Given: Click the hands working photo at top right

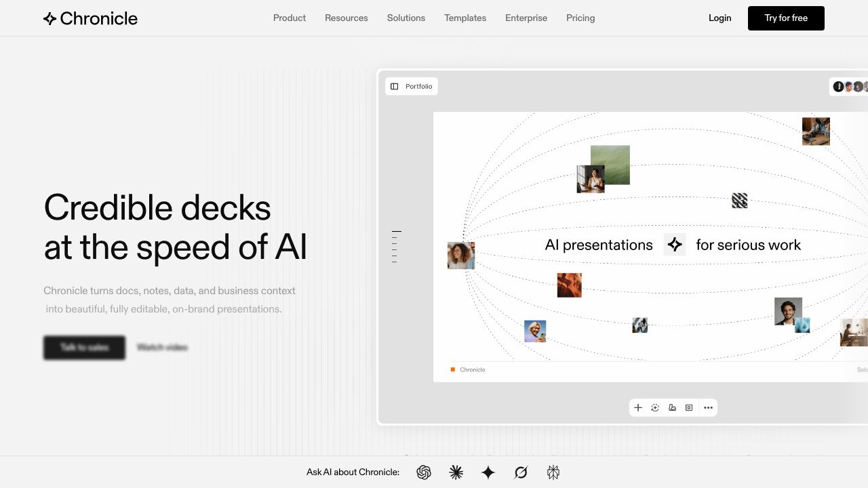Looking at the screenshot, I should [816, 131].
